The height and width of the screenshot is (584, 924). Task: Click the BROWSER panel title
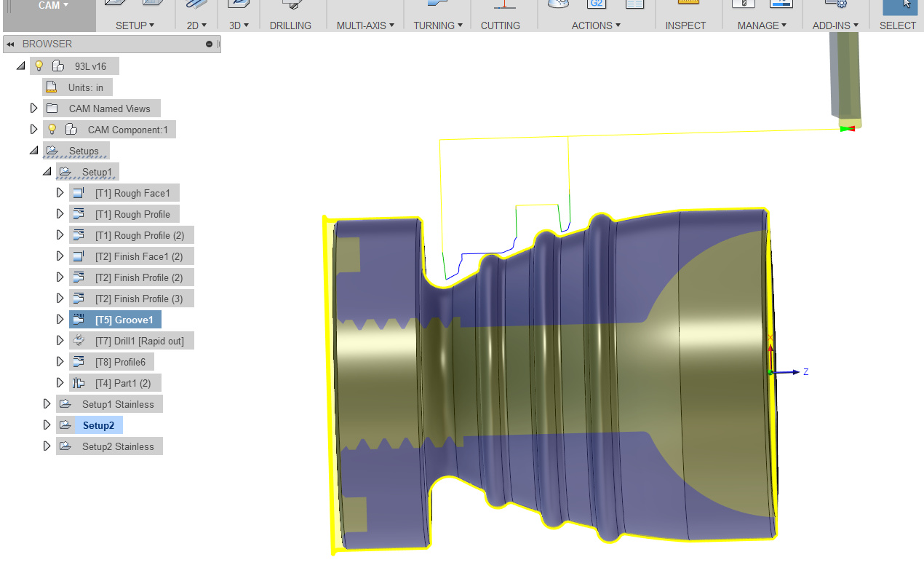pos(47,44)
